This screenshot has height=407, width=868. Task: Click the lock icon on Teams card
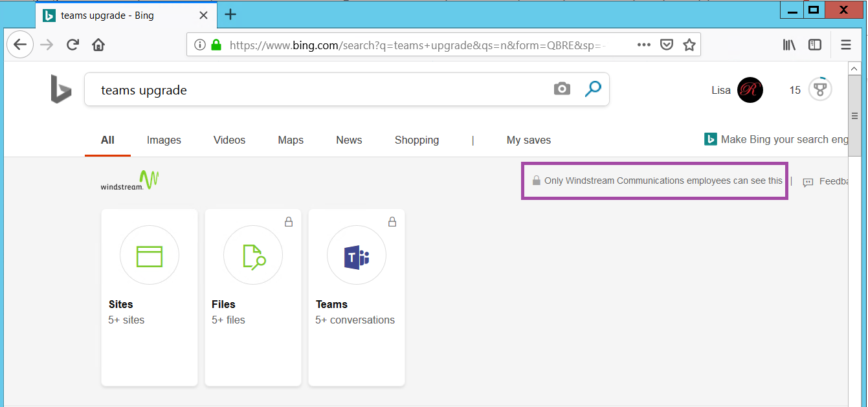click(392, 222)
